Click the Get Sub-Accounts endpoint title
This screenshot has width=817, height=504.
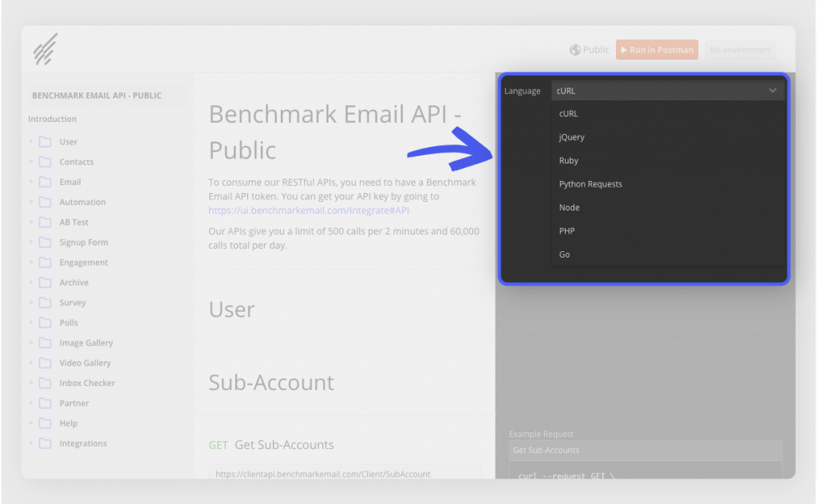(x=284, y=445)
